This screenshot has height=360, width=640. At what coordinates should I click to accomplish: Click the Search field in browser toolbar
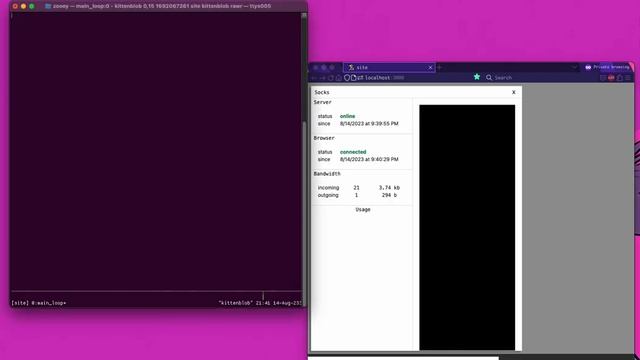[x=541, y=78]
